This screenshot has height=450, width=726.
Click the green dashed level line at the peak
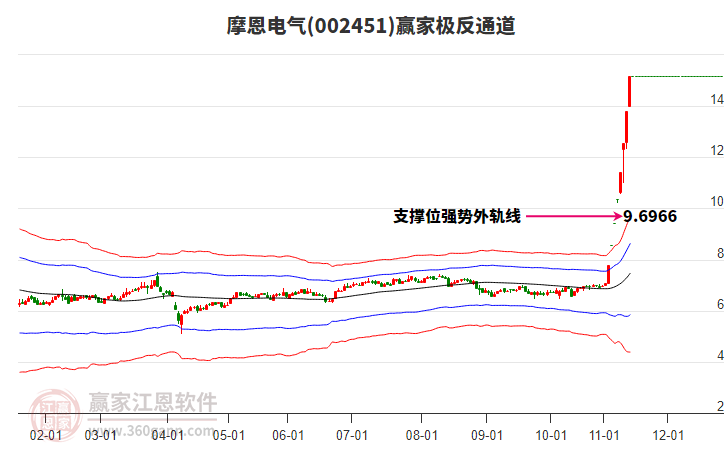click(678, 76)
